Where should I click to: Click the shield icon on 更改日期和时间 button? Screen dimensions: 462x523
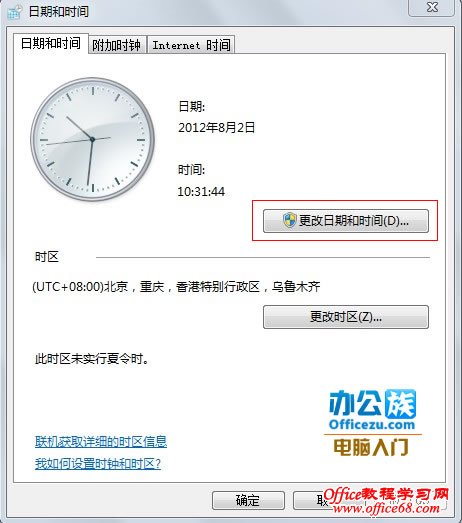click(289, 220)
